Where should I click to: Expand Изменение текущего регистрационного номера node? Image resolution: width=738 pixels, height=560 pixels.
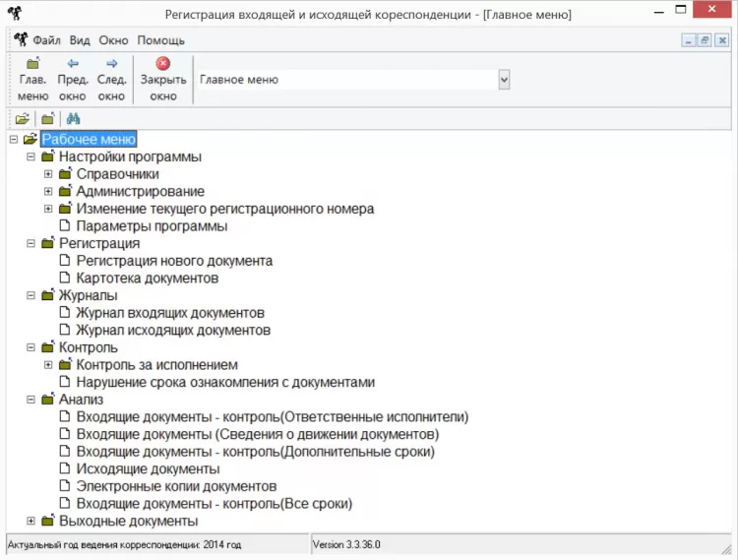click(48, 209)
